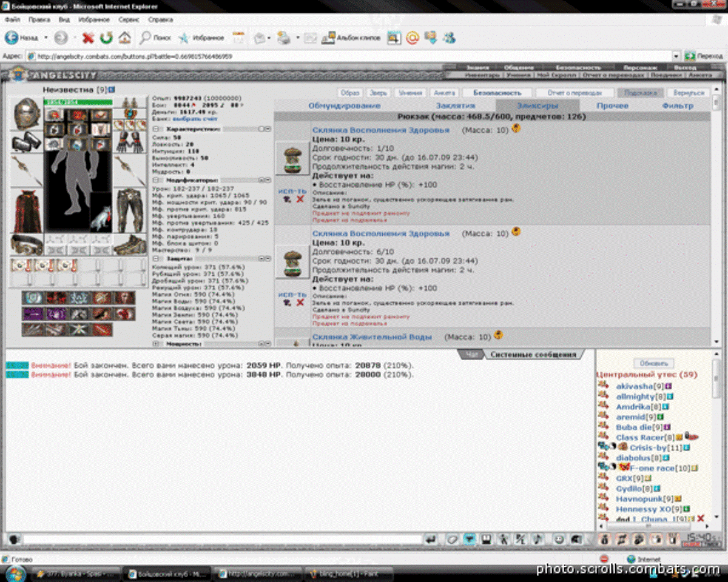Switch to the Заклятия tab
Image resolution: width=728 pixels, height=582 pixels.
(x=455, y=105)
